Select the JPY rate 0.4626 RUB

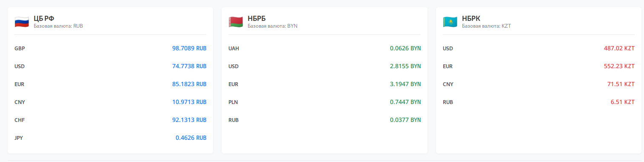[x=191, y=138]
